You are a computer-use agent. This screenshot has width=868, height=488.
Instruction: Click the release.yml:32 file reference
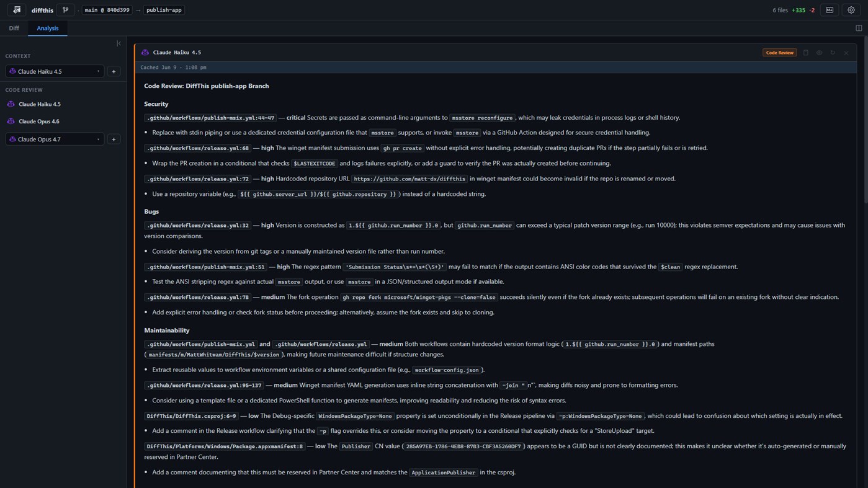tap(197, 226)
